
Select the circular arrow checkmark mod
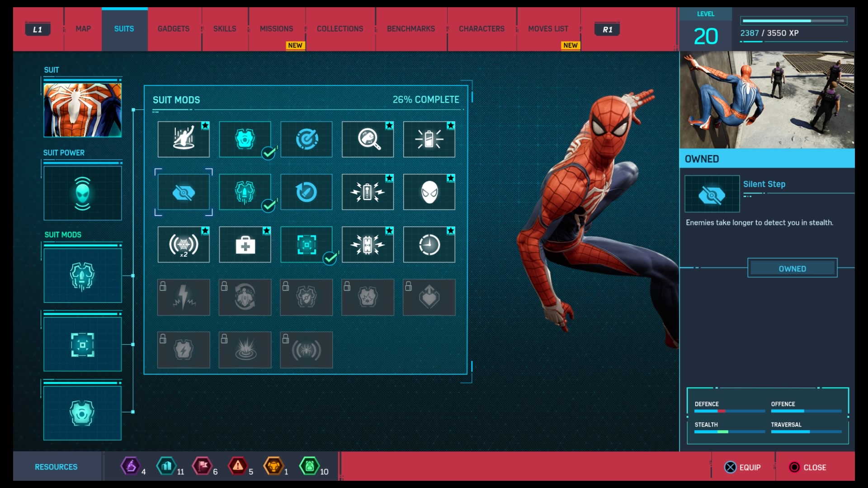click(307, 192)
